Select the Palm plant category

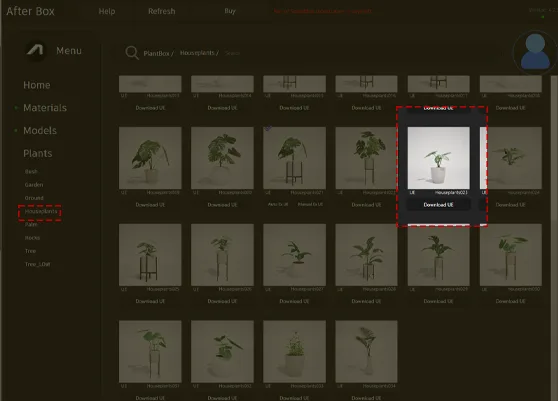click(31, 225)
